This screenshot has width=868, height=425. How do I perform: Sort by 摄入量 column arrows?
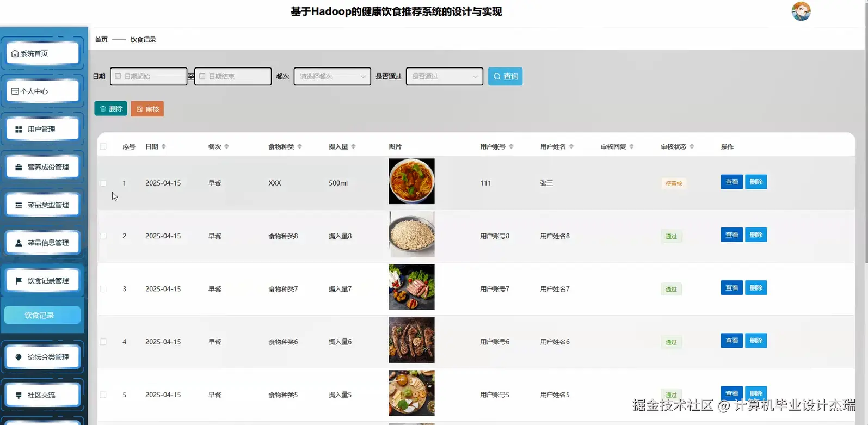(x=353, y=146)
